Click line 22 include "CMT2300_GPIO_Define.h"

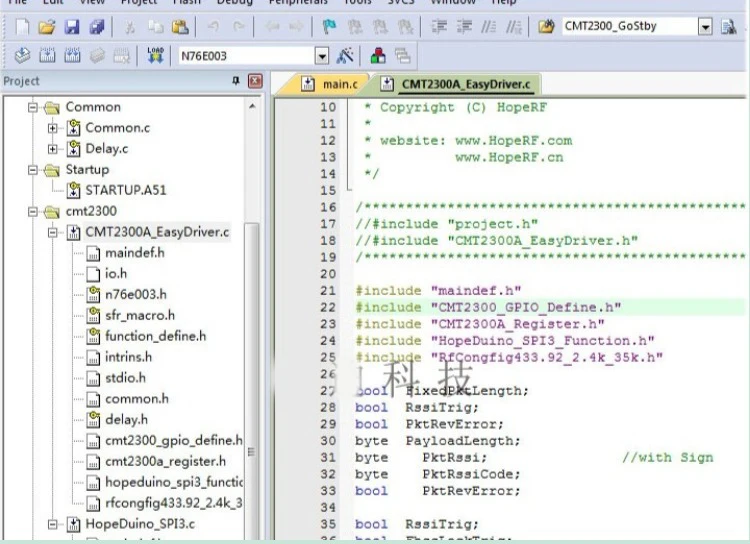[488, 307]
